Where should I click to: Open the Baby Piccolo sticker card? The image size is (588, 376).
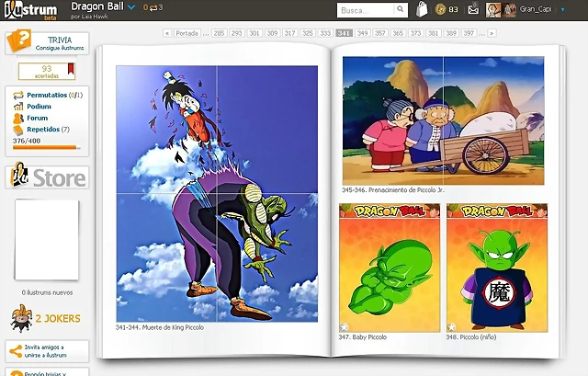[390, 268]
